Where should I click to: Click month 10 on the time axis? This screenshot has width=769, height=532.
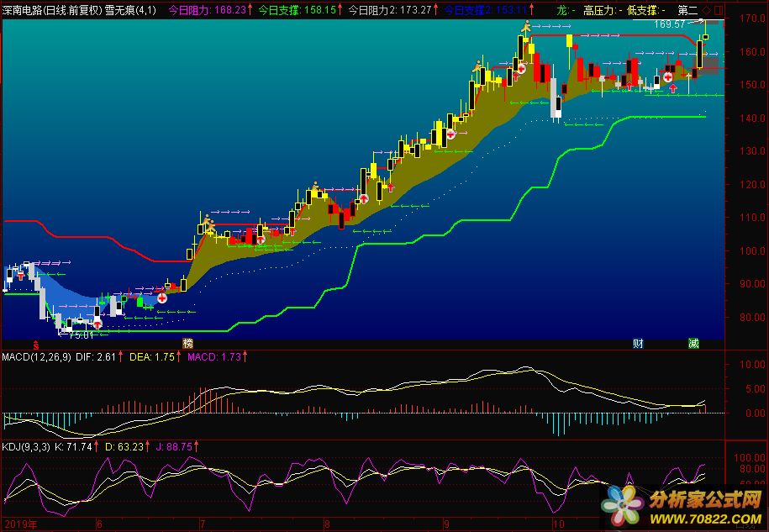tap(558, 524)
